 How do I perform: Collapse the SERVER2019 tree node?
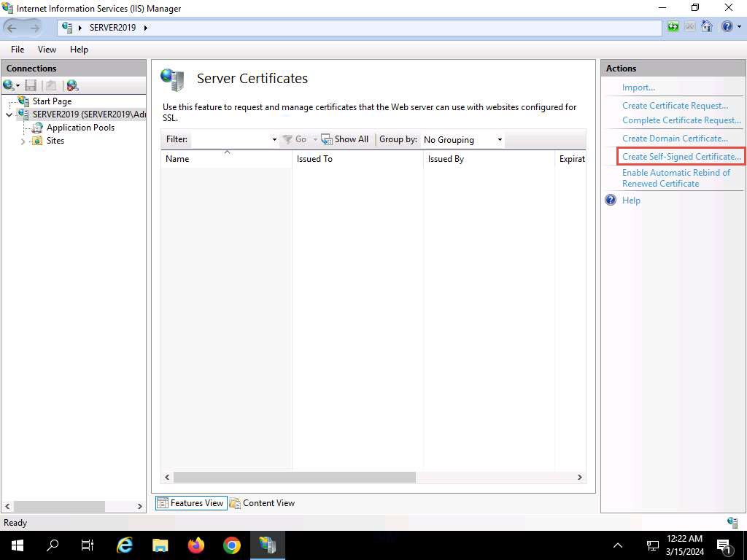(9, 114)
